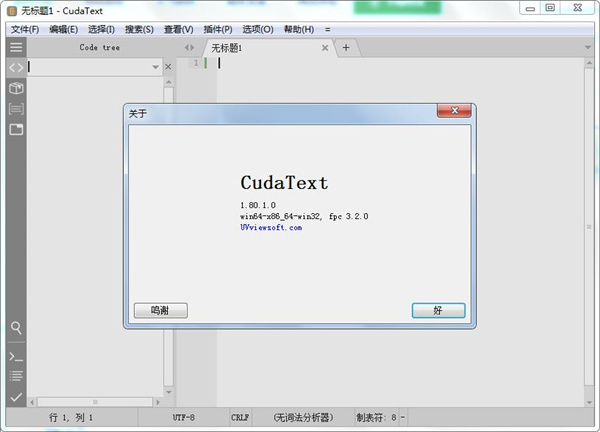Open the Tabs list panel icon

pos(16,129)
